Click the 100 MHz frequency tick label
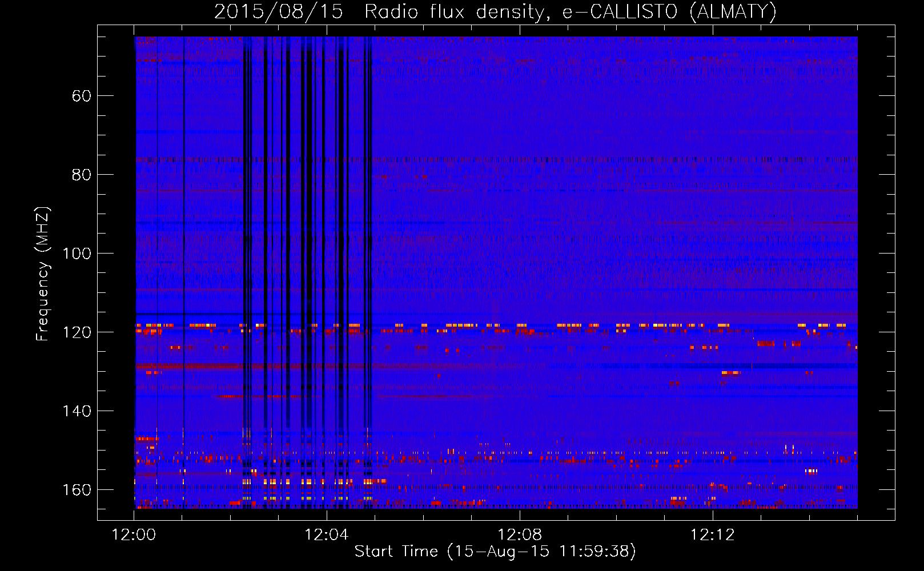The height and width of the screenshot is (571, 924). tap(77, 254)
